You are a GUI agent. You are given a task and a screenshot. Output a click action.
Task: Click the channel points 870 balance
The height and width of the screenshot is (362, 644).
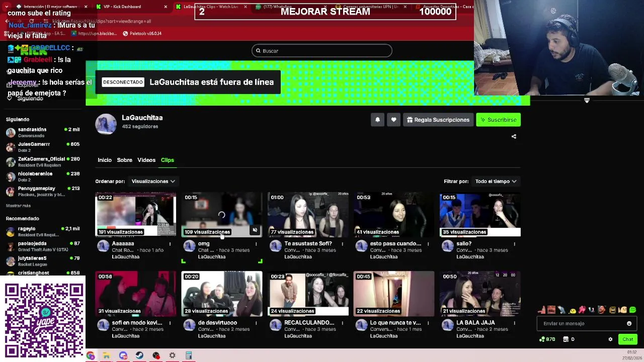click(547, 339)
